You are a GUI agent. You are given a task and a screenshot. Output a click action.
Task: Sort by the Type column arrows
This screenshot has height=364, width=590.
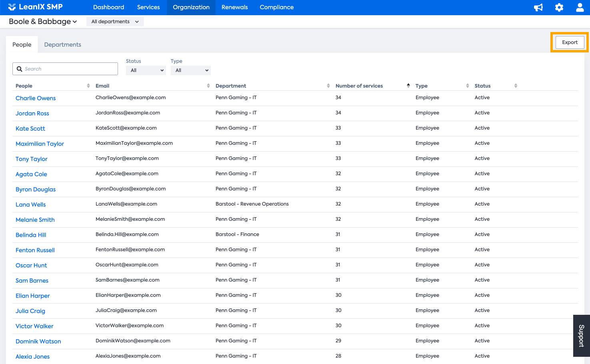point(468,86)
